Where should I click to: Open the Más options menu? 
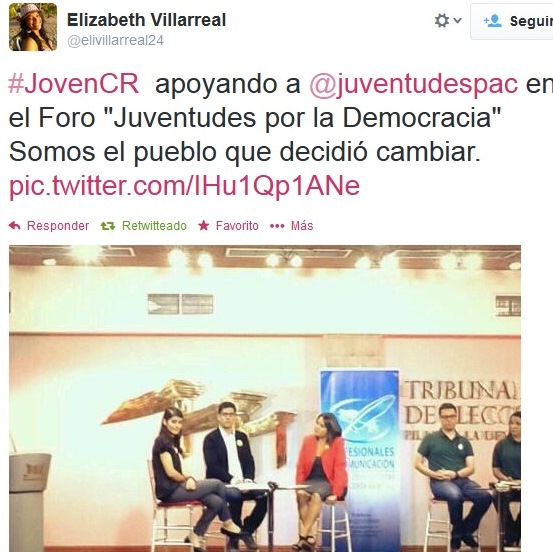pyautogui.click(x=302, y=226)
